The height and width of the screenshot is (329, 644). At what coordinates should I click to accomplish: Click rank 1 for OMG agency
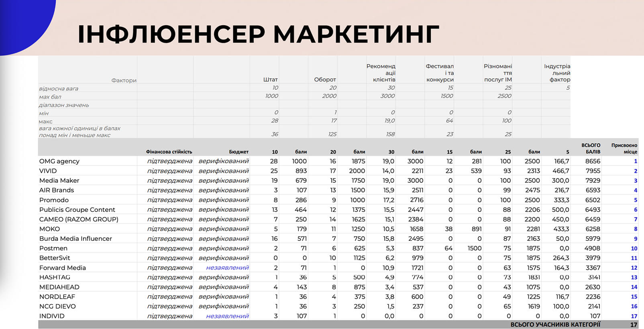coord(636,161)
